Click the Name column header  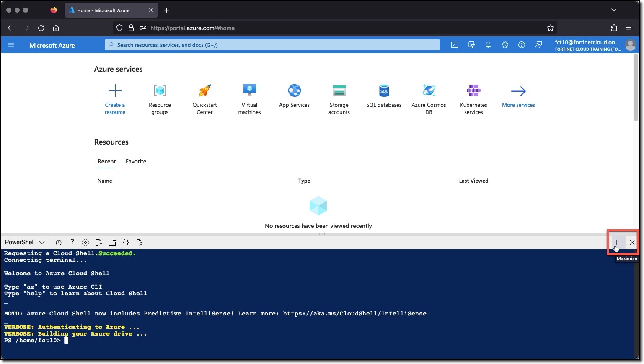(105, 181)
